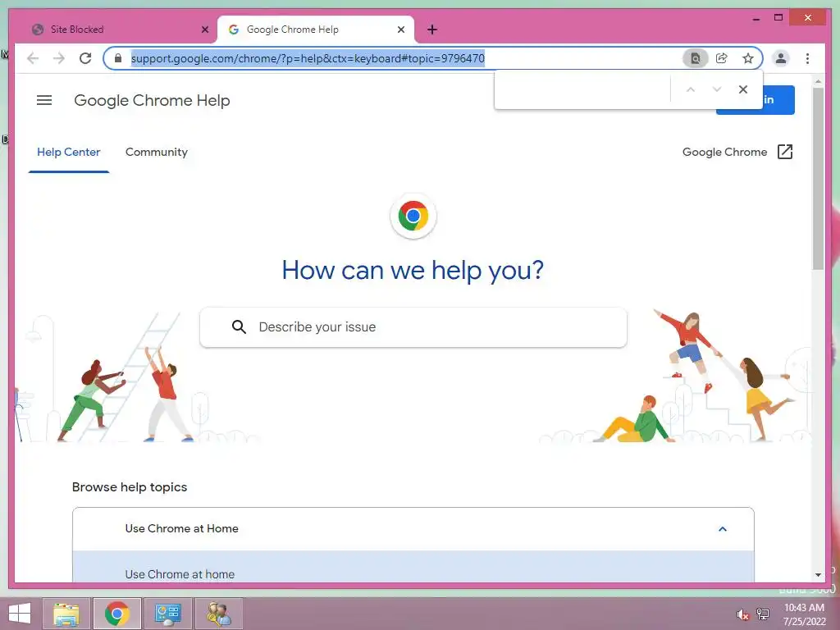Open the Chrome profile avatar
The height and width of the screenshot is (630, 840).
[x=781, y=58]
